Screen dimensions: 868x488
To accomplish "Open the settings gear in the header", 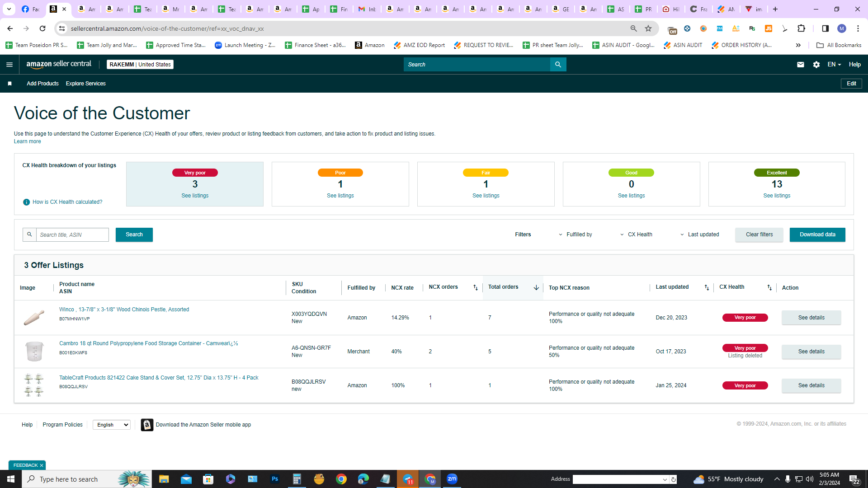I will click(x=816, y=65).
